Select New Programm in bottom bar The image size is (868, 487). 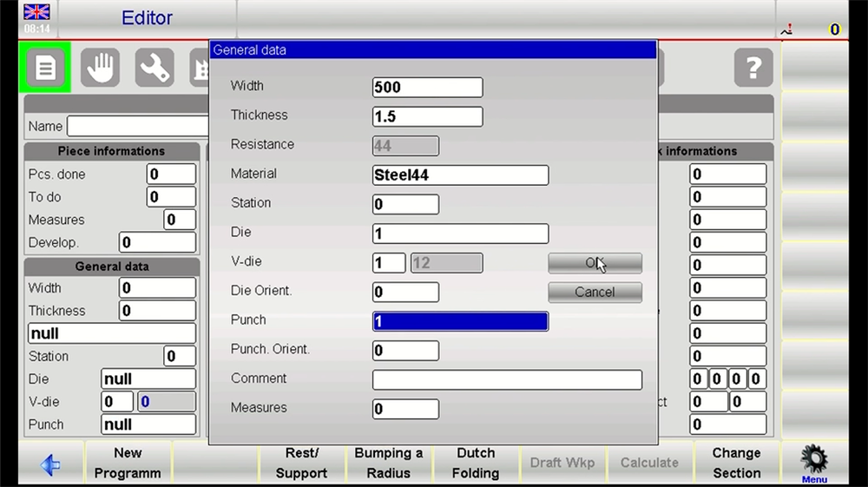[128, 463]
